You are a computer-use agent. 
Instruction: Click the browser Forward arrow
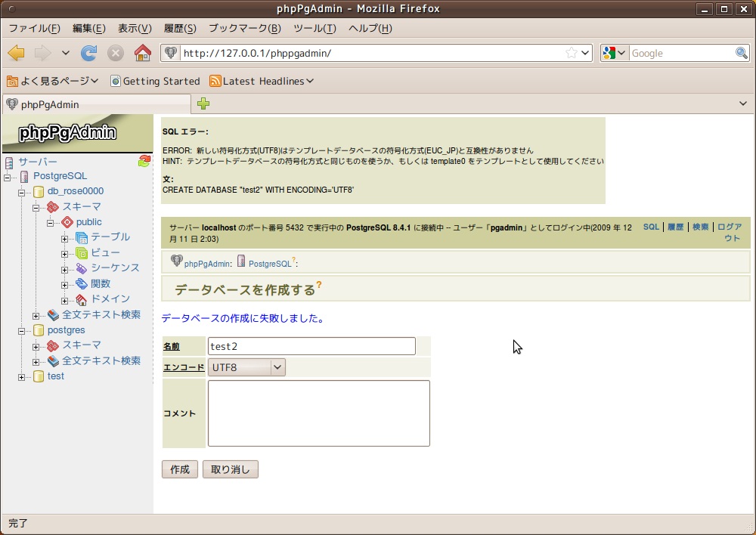click(x=42, y=53)
